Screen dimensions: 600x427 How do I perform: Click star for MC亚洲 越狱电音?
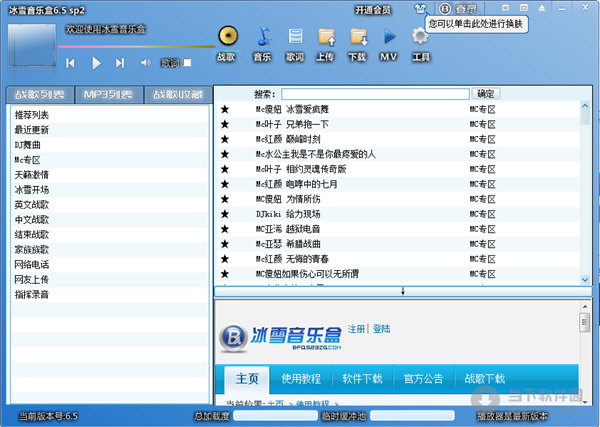(x=225, y=229)
